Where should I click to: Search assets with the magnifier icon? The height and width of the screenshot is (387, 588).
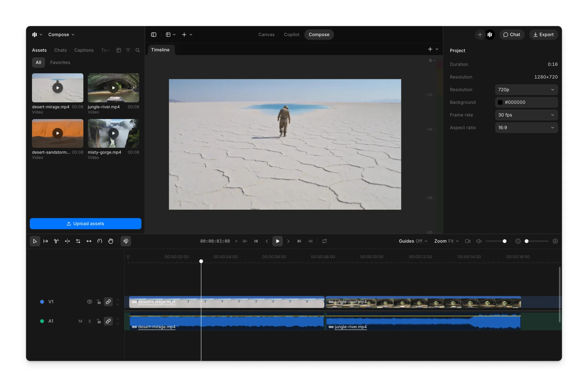point(138,50)
